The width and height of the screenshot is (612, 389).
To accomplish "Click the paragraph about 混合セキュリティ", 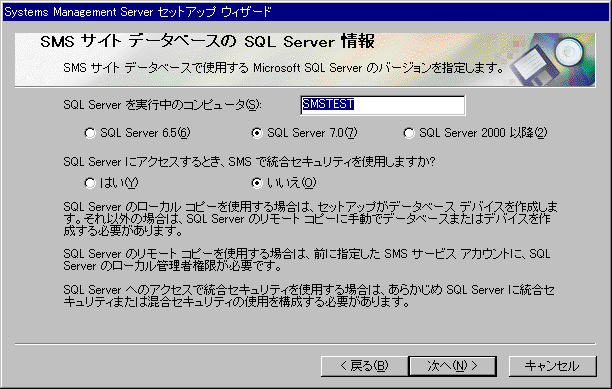I will coord(309,295).
